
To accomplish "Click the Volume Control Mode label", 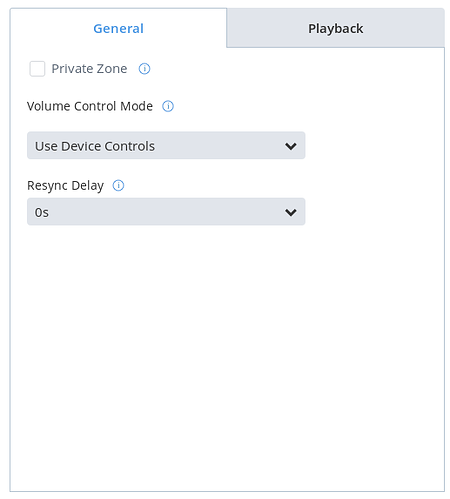I will 90,106.
